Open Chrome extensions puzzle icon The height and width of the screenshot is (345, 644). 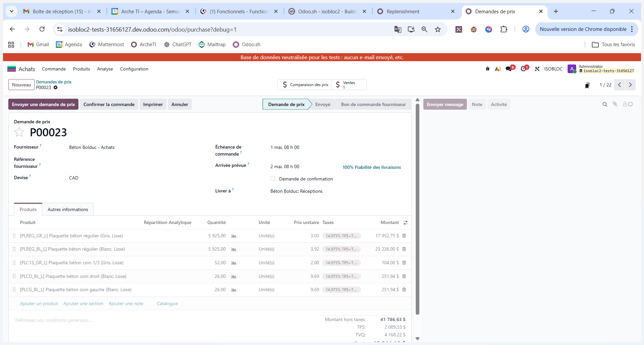[504, 29]
